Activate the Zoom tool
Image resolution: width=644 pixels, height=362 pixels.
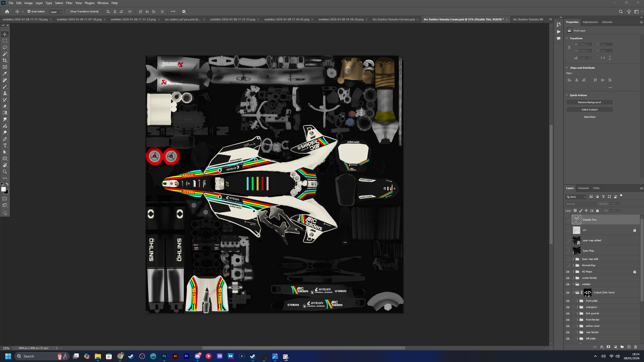5,171
